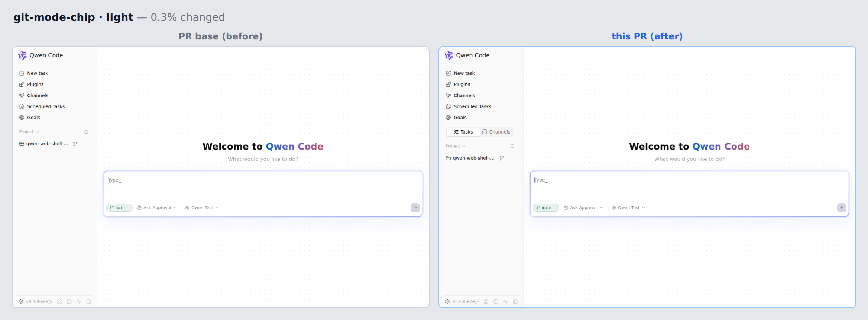Viewport: 868px width, 320px height.
Task: Click the four-squares grid icon in the before footer
Action: [59, 301]
